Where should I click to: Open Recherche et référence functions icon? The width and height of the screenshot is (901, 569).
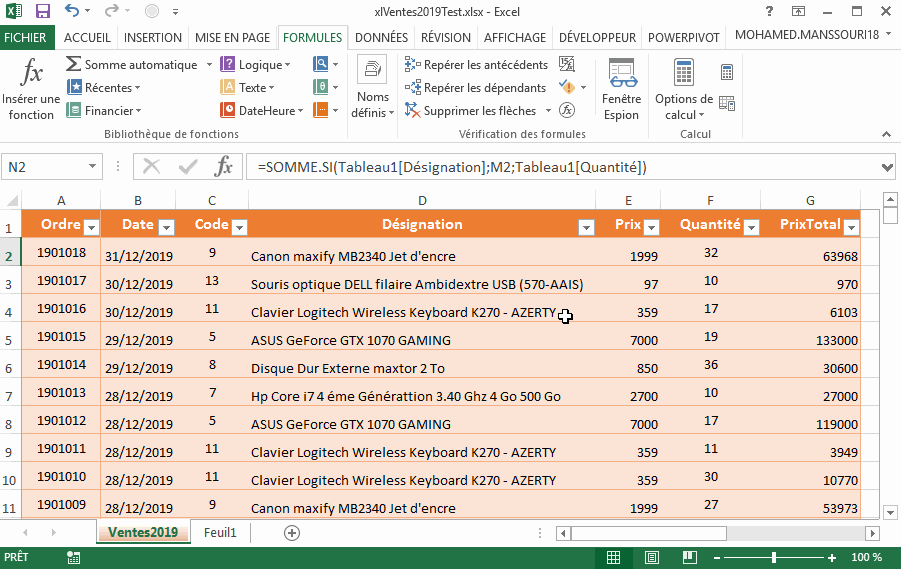(x=325, y=64)
